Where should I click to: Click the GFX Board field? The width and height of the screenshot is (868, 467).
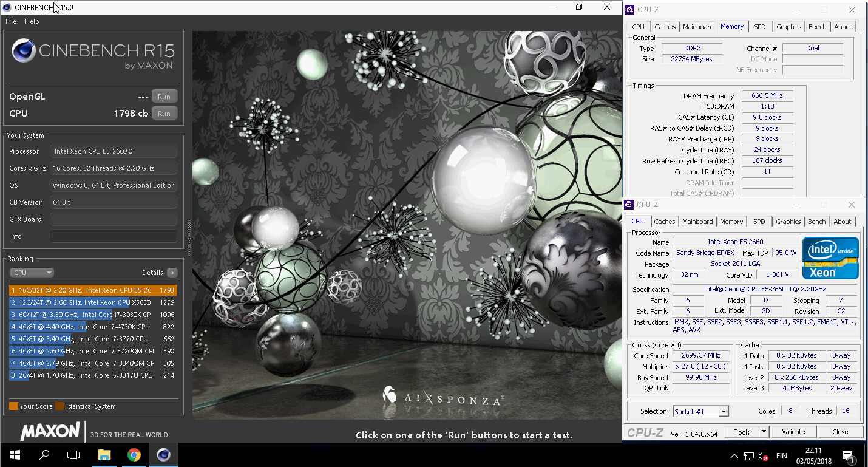114,219
